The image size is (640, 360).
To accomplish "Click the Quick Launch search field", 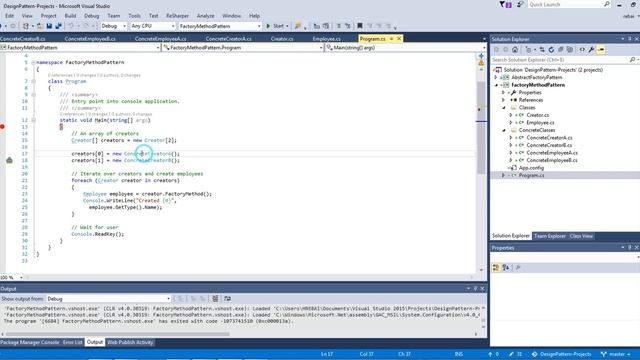I will [x=569, y=4].
